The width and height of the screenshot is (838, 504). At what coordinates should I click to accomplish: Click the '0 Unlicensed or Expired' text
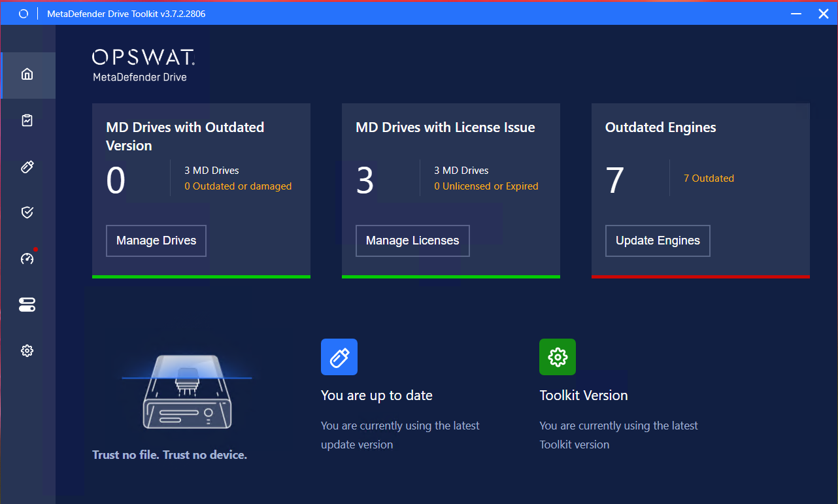tap(486, 186)
